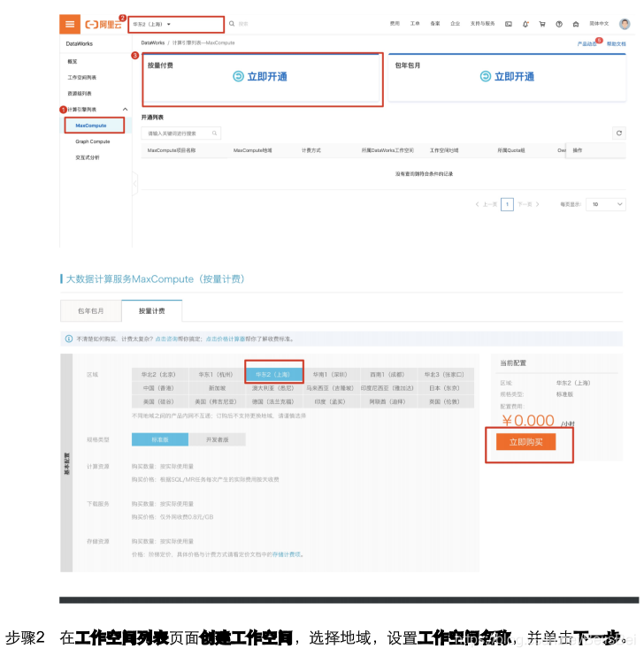Open the 工单 top menu
Screen dimensions: 644x656
(415, 23)
